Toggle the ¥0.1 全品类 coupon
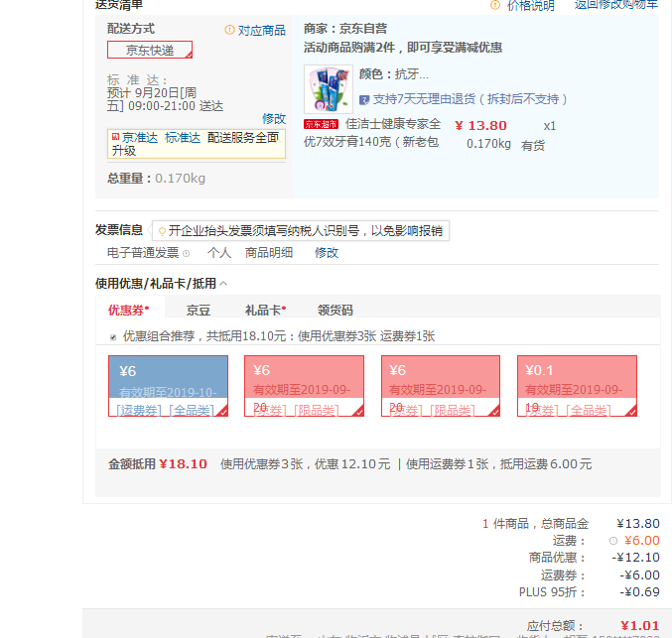Viewport: 672px width, 638px height. click(577, 386)
